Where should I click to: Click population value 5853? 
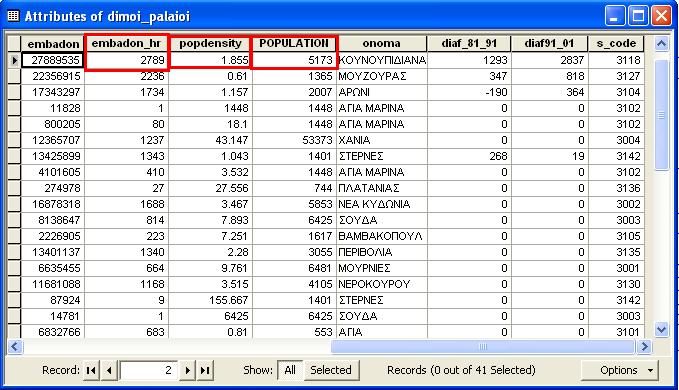pyautogui.click(x=294, y=204)
